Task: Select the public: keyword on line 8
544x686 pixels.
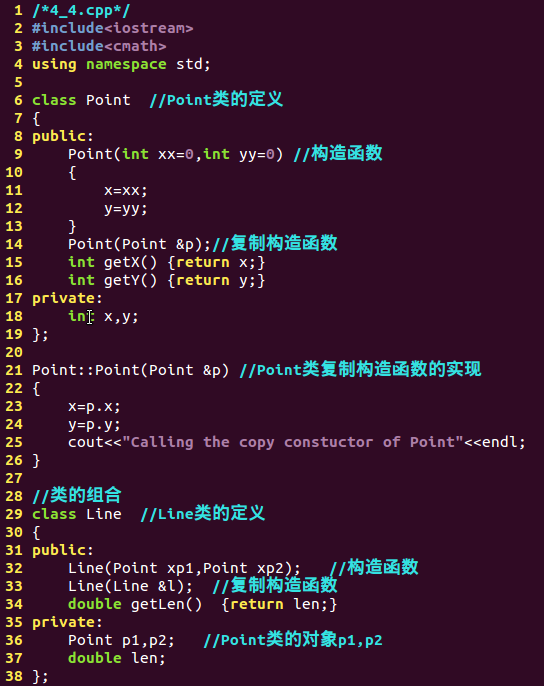Action: click(x=63, y=136)
